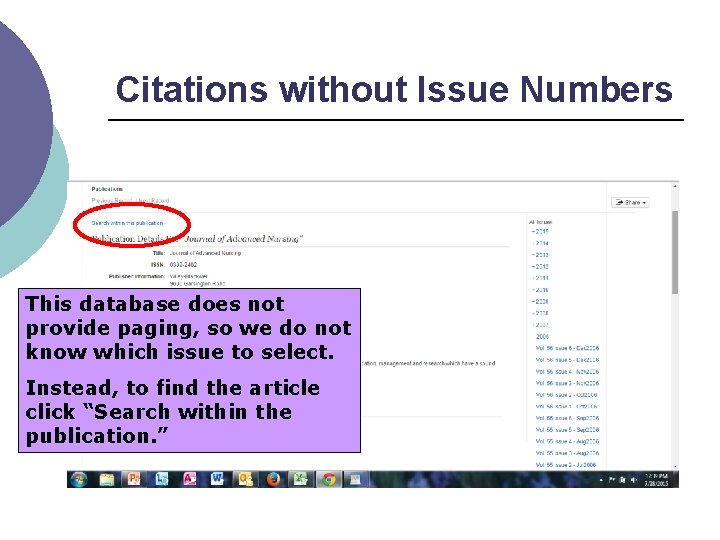Image resolution: width=720 pixels, height=540 pixels.
Task: Expand the 2015 issues list
Action: pyautogui.click(x=540, y=231)
